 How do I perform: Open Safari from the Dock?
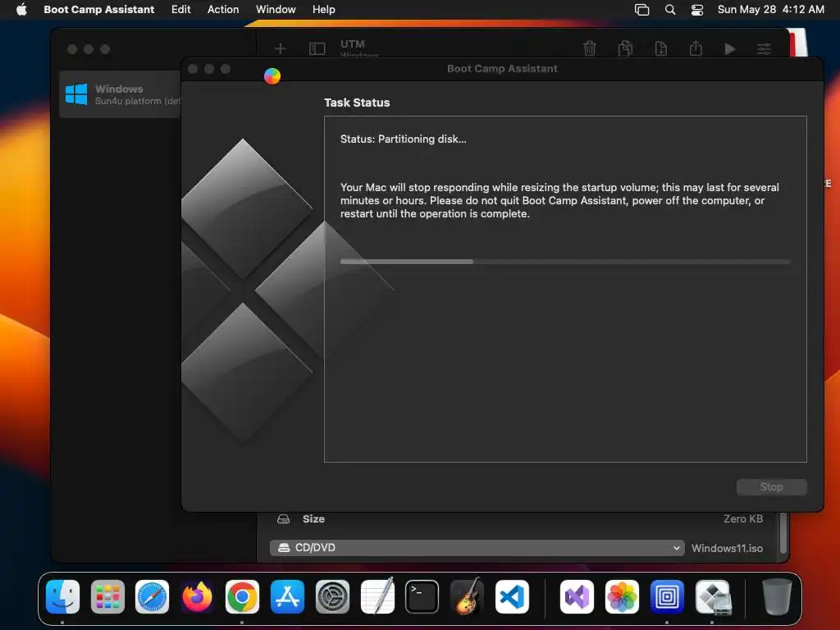pos(152,596)
